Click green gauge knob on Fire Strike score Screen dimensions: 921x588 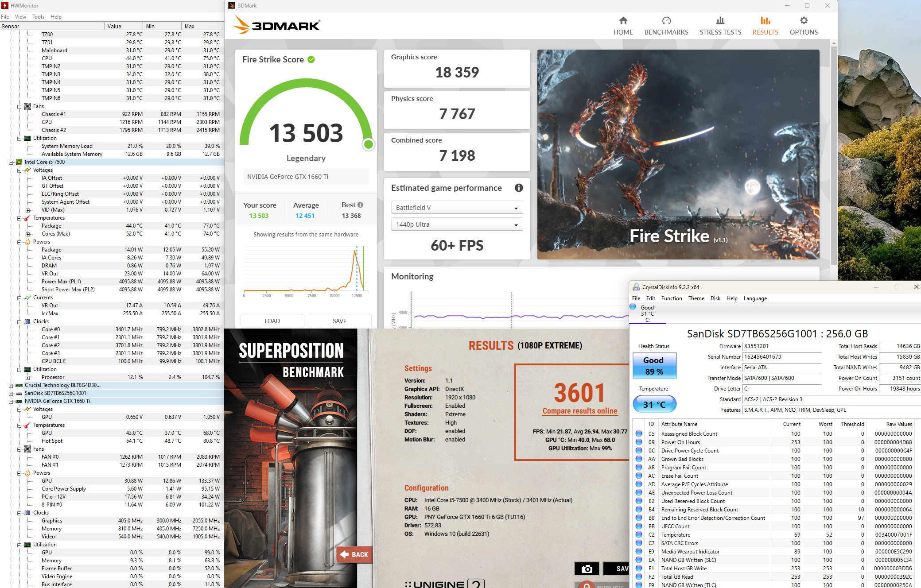click(x=368, y=144)
